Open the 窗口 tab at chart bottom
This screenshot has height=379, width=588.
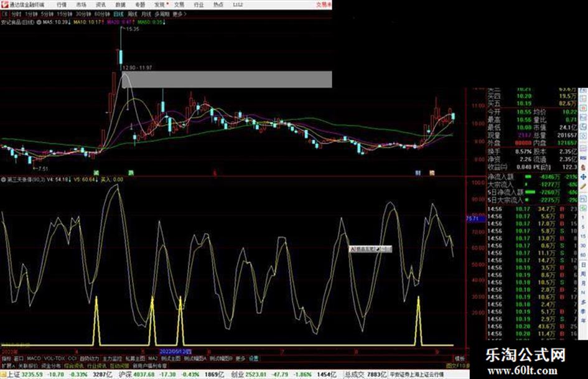pyautogui.click(x=19, y=358)
